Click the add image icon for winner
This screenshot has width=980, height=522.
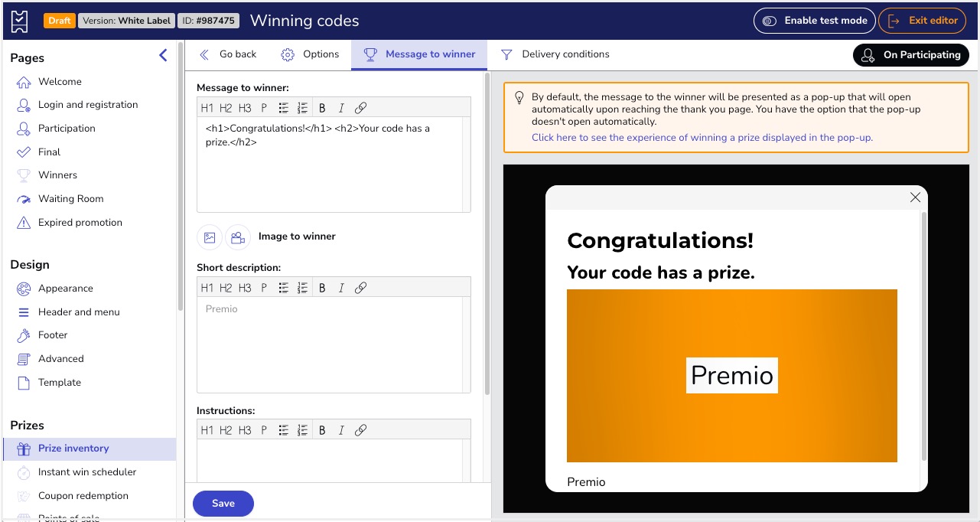(210, 237)
